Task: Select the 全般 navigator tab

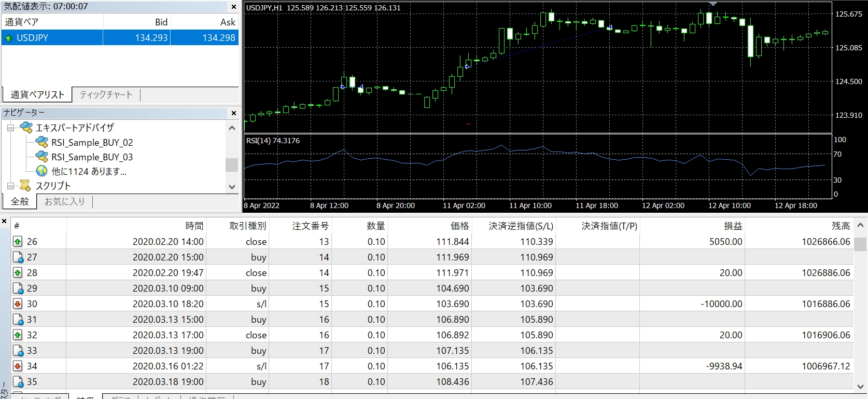Action: (20, 201)
